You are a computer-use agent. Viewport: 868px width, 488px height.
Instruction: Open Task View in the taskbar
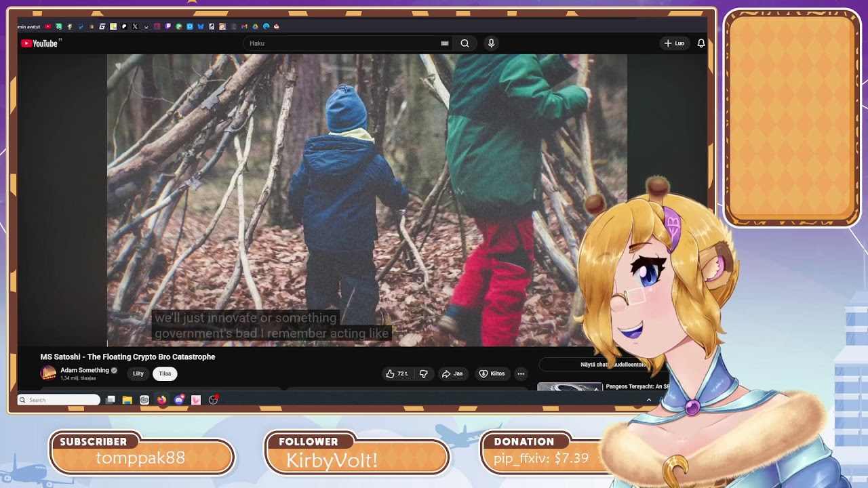pos(111,400)
